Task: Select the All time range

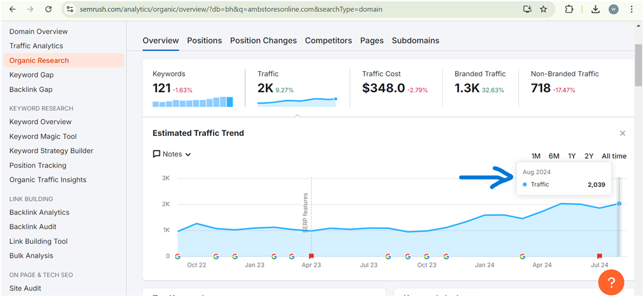Action: [614, 156]
